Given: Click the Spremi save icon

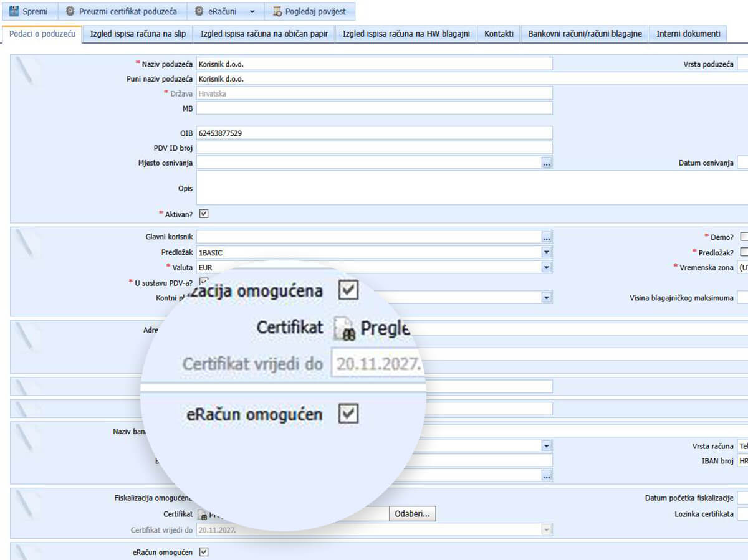Looking at the screenshot, I should [14, 11].
